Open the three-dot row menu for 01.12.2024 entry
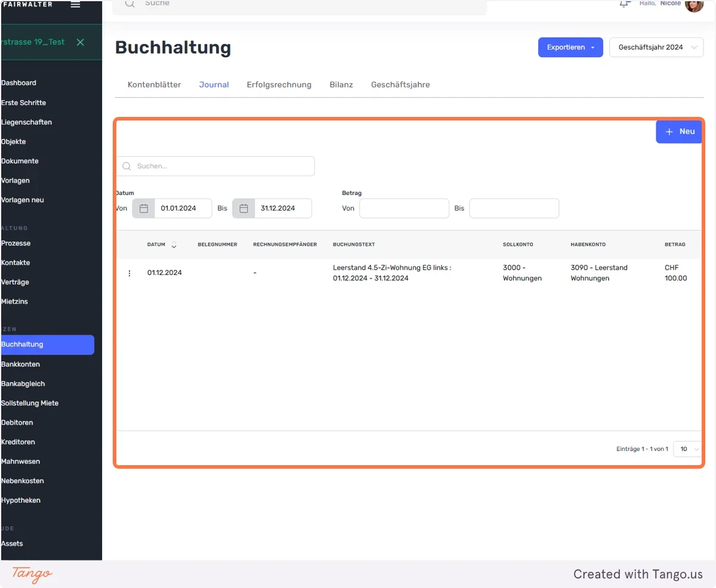The height and width of the screenshot is (588, 716). pyautogui.click(x=129, y=273)
